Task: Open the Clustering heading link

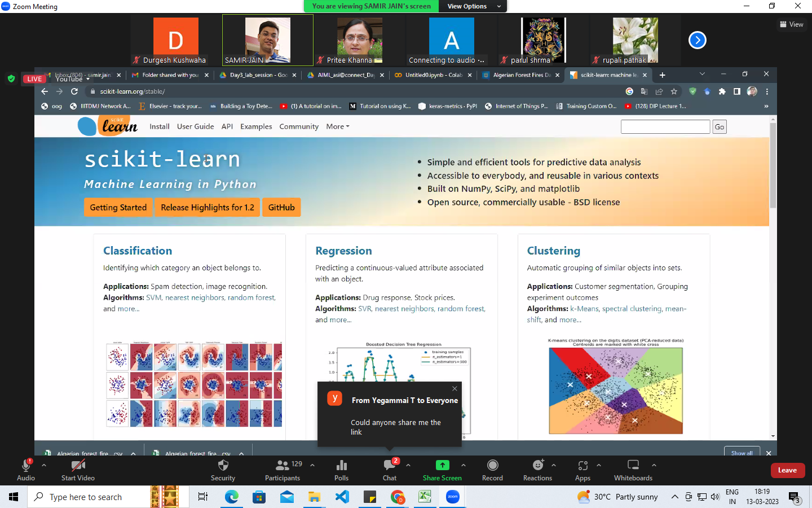Action: (554, 251)
